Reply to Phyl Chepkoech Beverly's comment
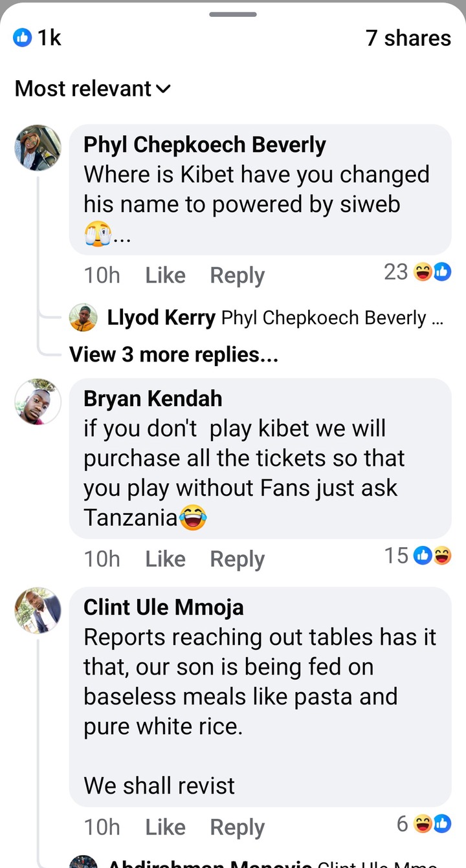Image resolution: width=466 pixels, height=868 pixels. click(237, 276)
